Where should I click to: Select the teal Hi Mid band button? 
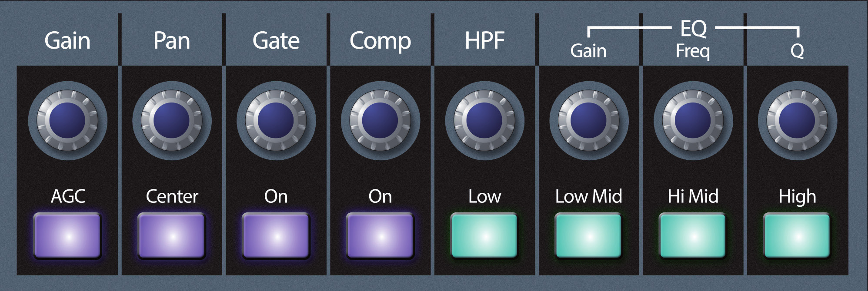coord(693,235)
